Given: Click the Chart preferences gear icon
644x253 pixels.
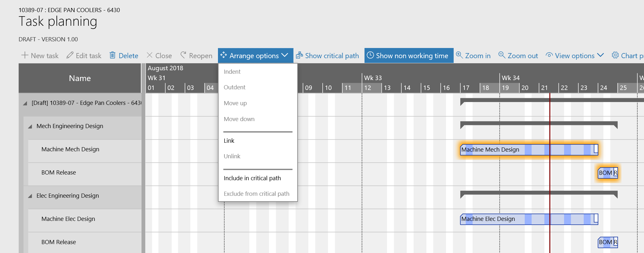Looking at the screenshot, I should pyautogui.click(x=614, y=55).
